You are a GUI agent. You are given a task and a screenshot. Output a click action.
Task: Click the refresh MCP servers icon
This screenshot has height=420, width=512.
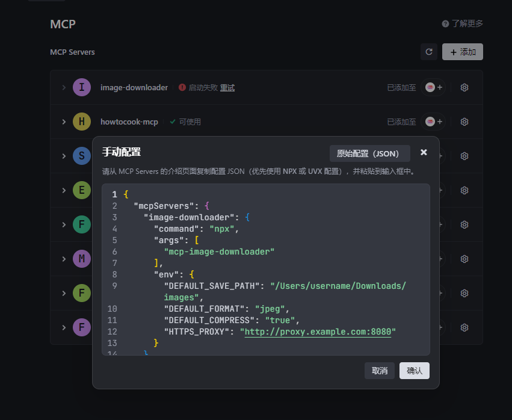point(429,52)
